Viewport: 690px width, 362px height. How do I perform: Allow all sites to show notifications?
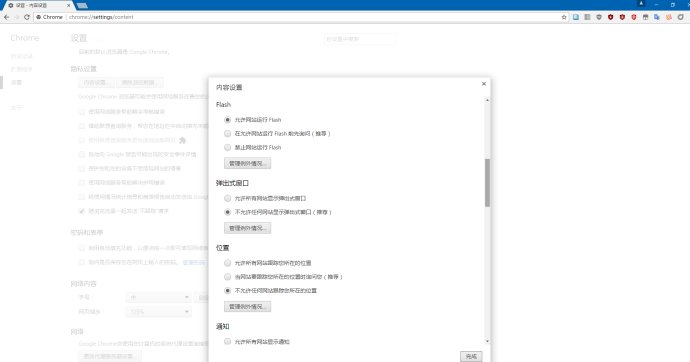click(228, 341)
